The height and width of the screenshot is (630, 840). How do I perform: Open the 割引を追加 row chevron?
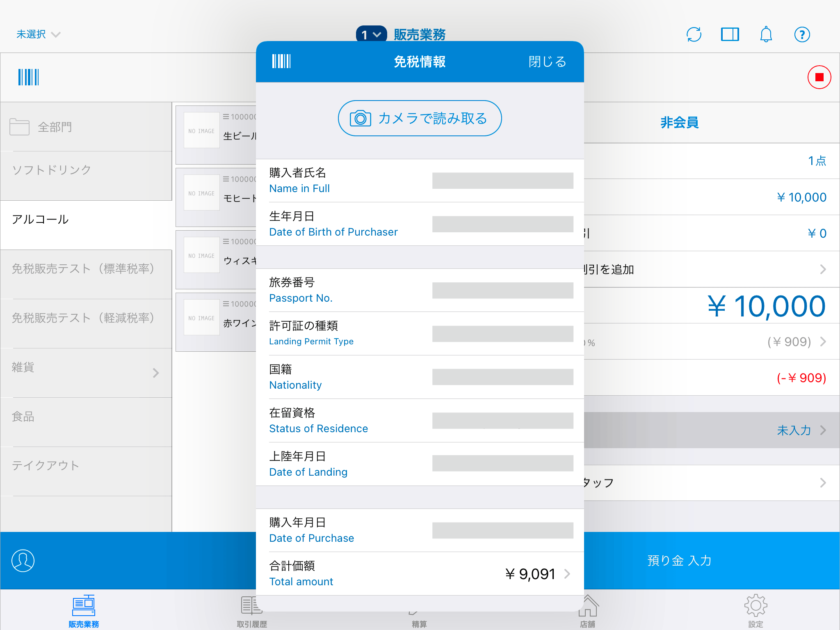pos(823,269)
